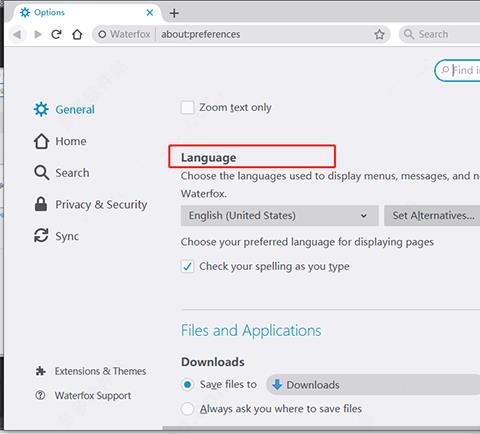Uncheck Check your spelling as you type
The width and height of the screenshot is (480, 434).
coord(187,266)
